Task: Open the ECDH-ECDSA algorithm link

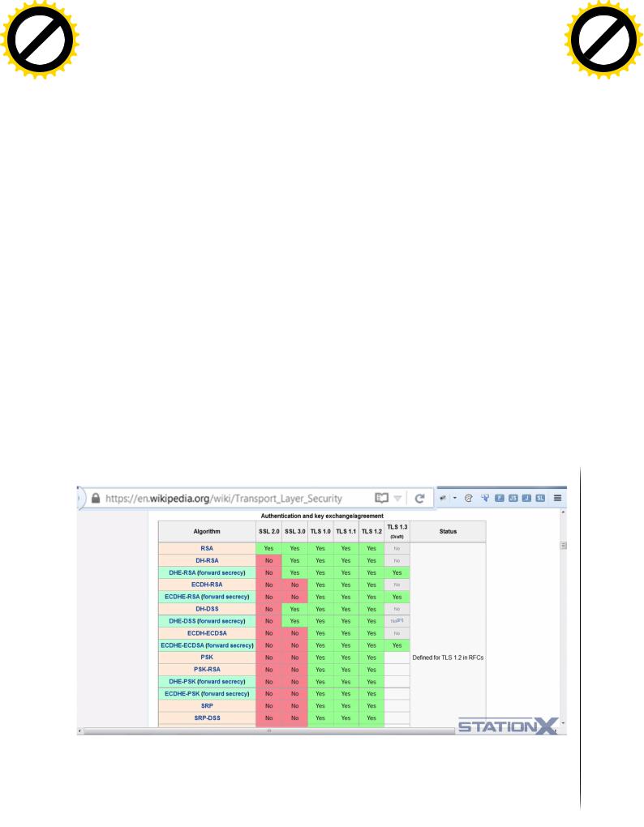Action: pyautogui.click(x=207, y=633)
